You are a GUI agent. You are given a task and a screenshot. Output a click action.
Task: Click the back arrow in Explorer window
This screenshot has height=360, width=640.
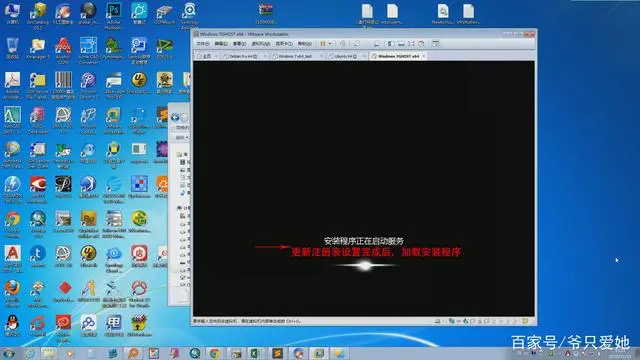tap(175, 118)
